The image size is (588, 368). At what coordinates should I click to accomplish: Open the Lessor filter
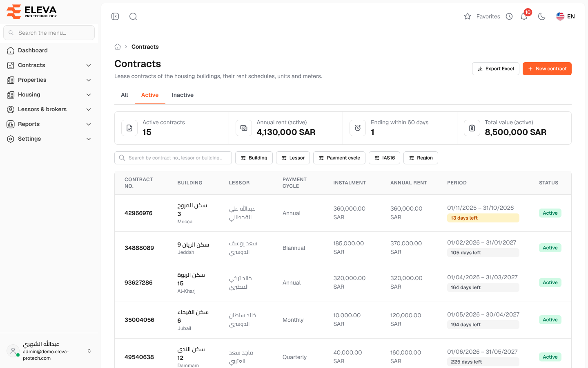pyautogui.click(x=293, y=158)
